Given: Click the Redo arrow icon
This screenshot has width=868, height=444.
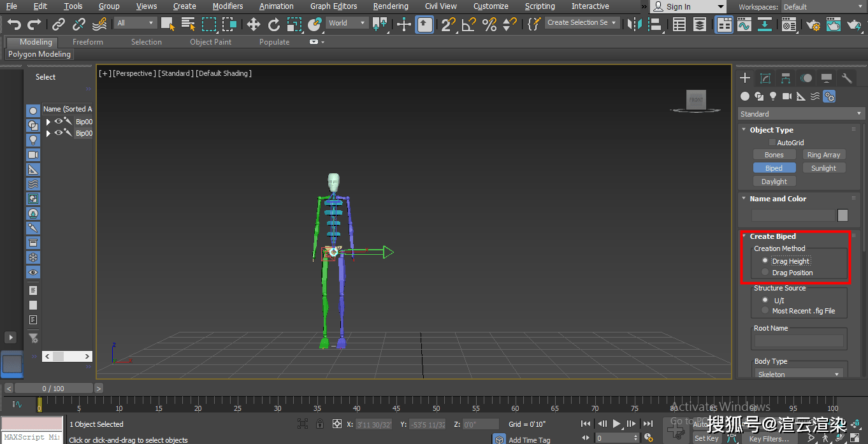Looking at the screenshot, I should (34, 24).
